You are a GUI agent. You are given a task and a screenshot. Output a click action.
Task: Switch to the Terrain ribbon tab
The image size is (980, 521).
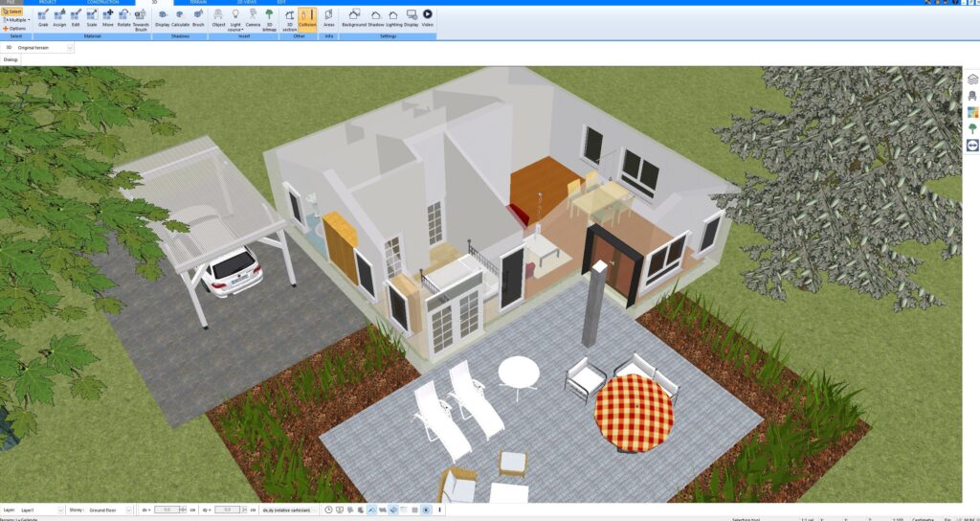click(197, 3)
